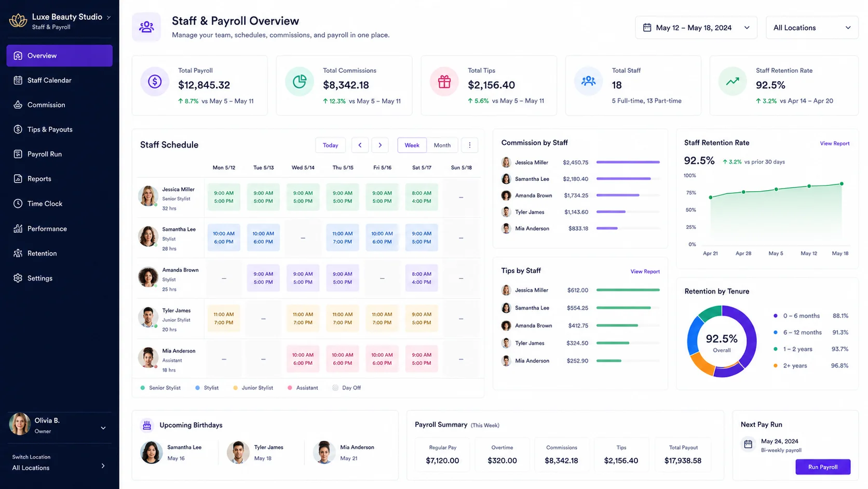The image size is (868, 489).
Task: Click the Olivia B. profile avatar
Action: (x=20, y=424)
